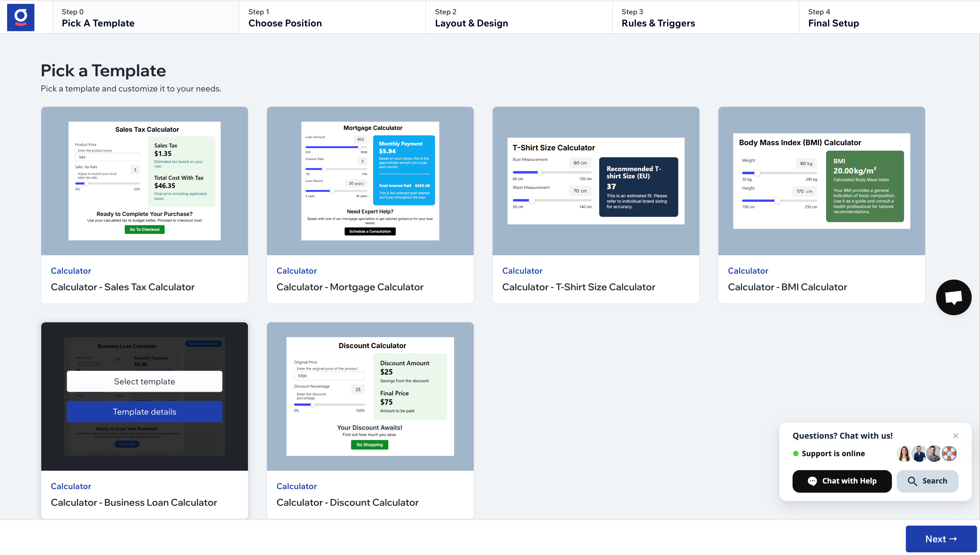The image size is (980, 555).
Task: Pick the T-Shirt Size Calculator thumbnail
Action: (x=596, y=181)
